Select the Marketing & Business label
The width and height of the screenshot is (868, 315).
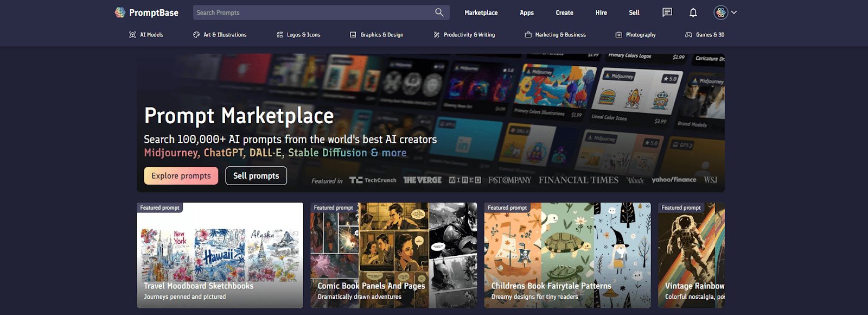(x=560, y=35)
